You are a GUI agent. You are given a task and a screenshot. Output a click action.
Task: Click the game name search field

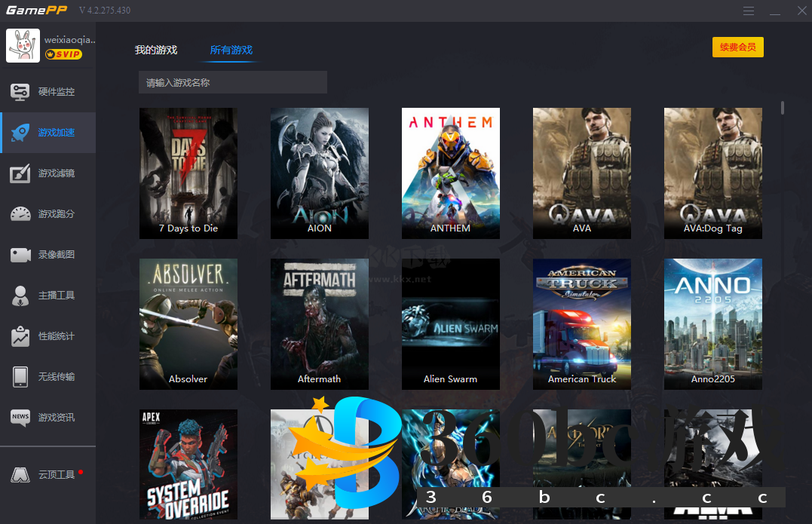pyautogui.click(x=232, y=83)
